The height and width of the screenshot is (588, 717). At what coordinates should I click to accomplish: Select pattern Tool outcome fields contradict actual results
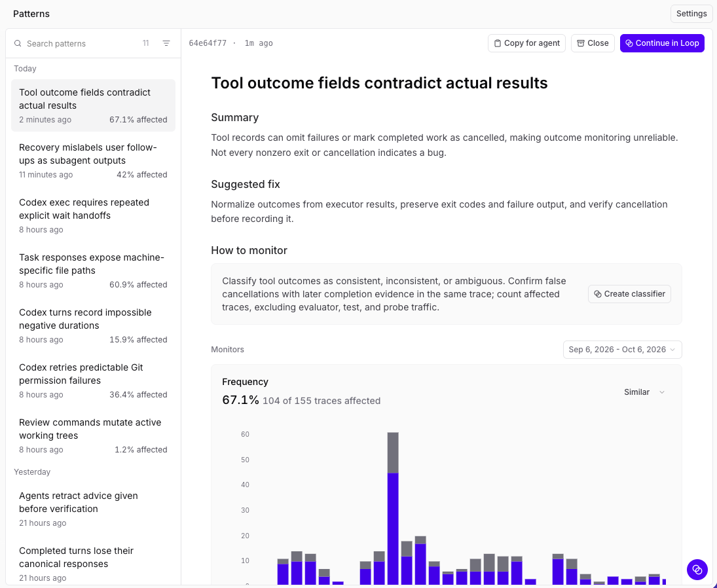click(93, 105)
